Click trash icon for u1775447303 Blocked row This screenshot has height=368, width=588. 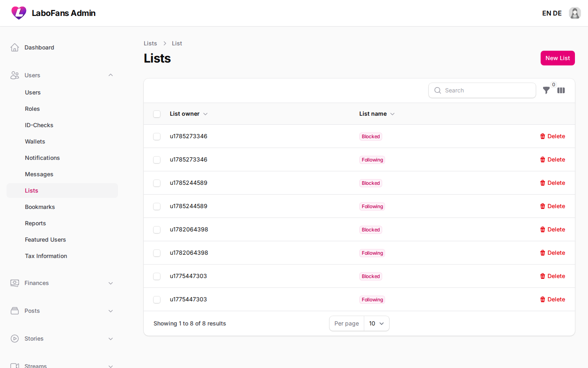(x=543, y=276)
